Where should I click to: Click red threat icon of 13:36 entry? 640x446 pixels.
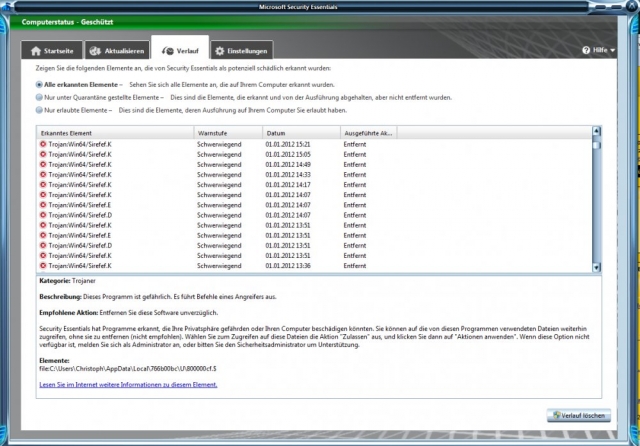point(43,266)
